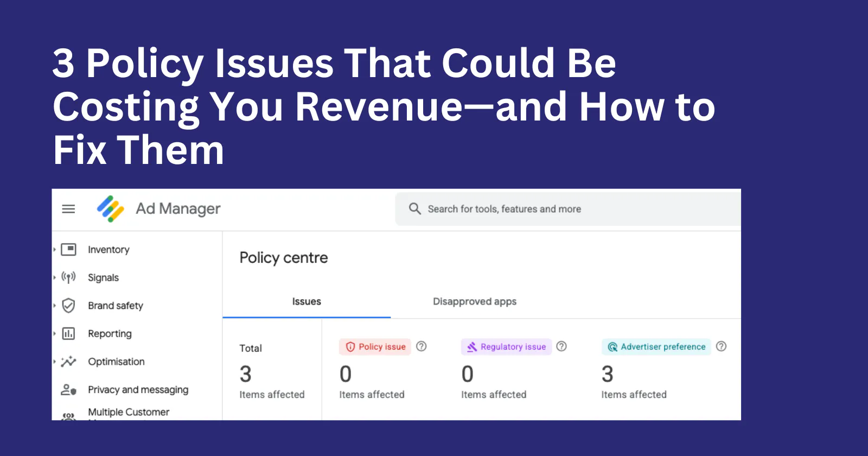Screen dimensions: 868x456
Task: Click the Reporting chart icon
Action: (68, 333)
